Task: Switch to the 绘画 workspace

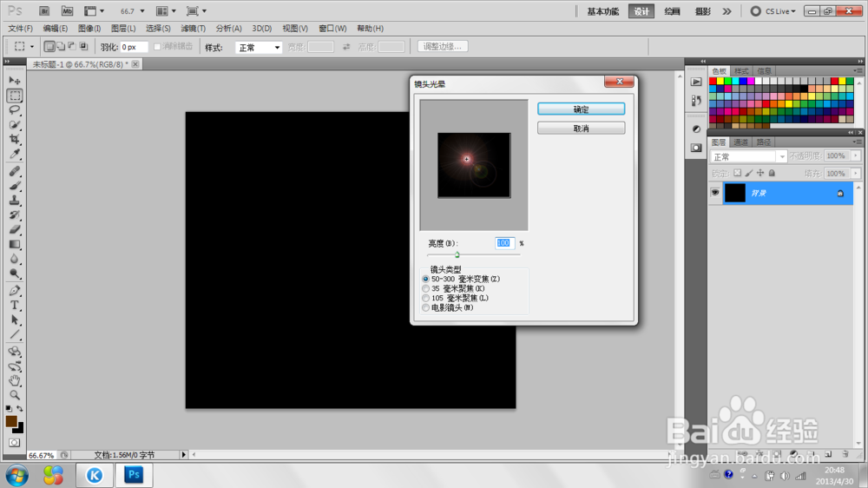Action: (672, 11)
